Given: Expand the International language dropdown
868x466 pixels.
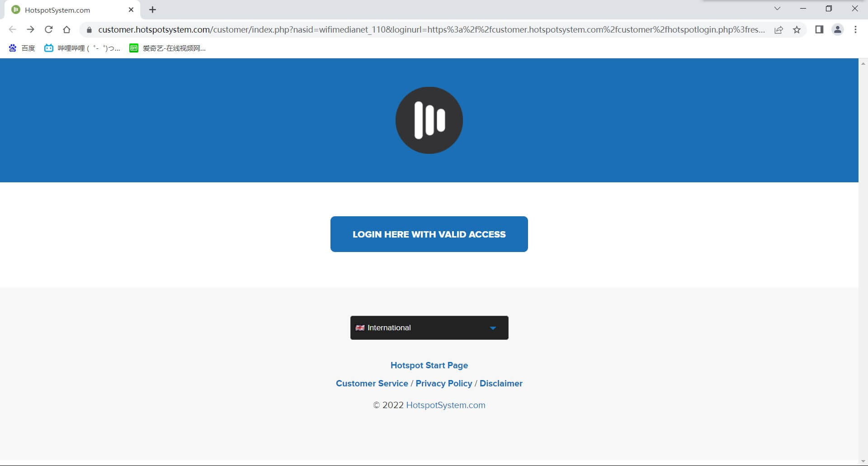Looking at the screenshot, I should pos(429,328).
